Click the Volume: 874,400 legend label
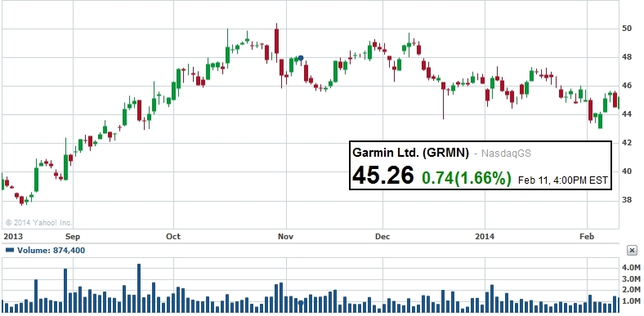The width and height of the screenshot is (644, 316). [51, 250]
